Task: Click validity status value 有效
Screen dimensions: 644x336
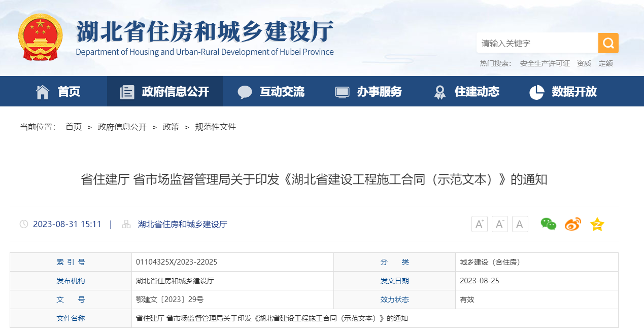Action: pos(467,300)
